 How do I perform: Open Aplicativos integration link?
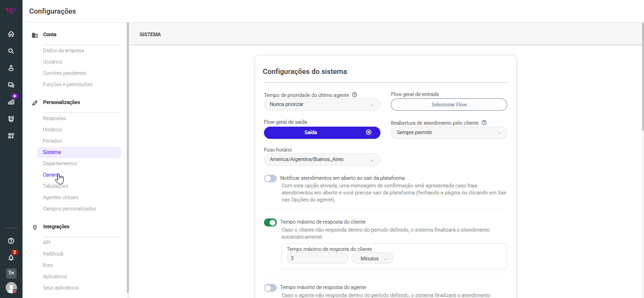(55, 276)
